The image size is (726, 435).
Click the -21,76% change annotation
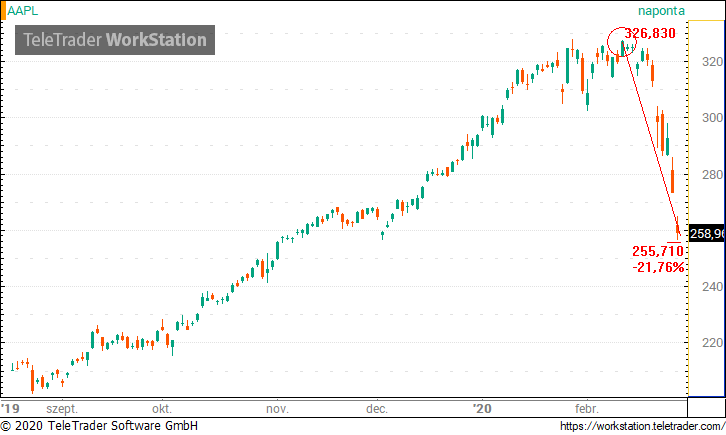658,267
